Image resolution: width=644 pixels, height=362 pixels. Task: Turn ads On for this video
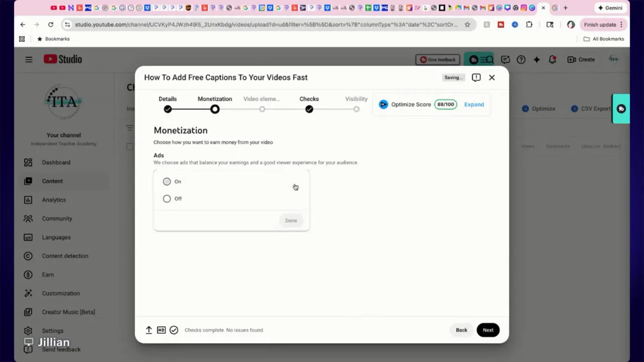[167, 182]
